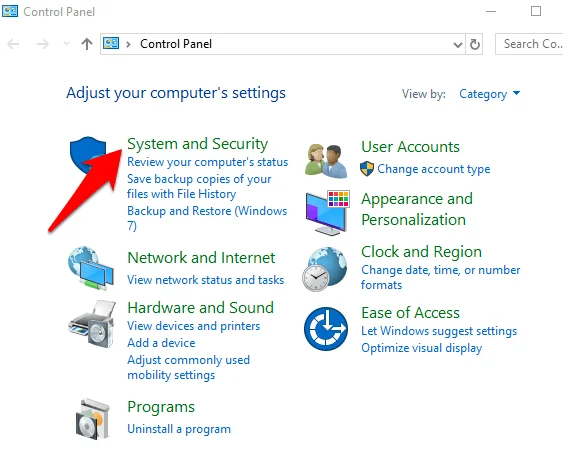Screen dimensions: 563x456
Task: Click the Control Panel title bar icon
Action: point(10,11)
